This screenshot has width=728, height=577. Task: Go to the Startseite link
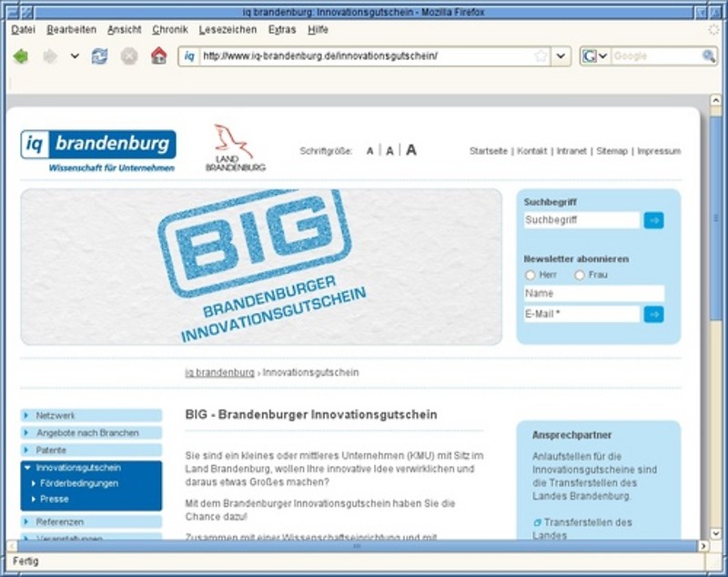[x=489, y=151]
